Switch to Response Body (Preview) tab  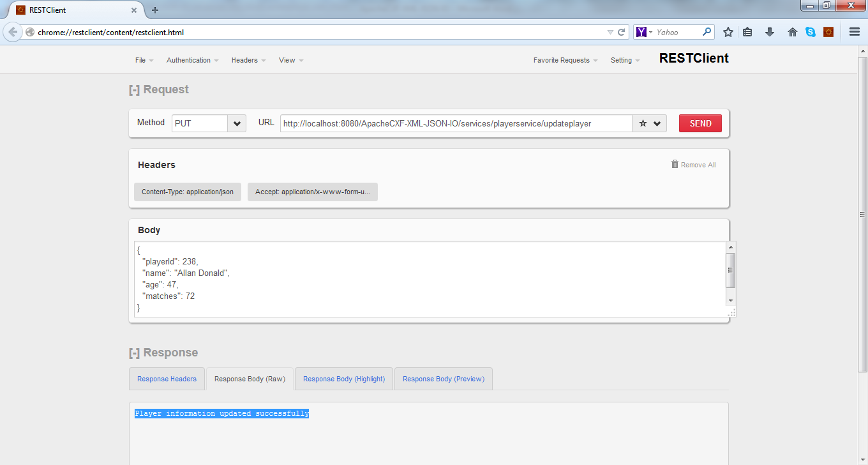[444, 379]
